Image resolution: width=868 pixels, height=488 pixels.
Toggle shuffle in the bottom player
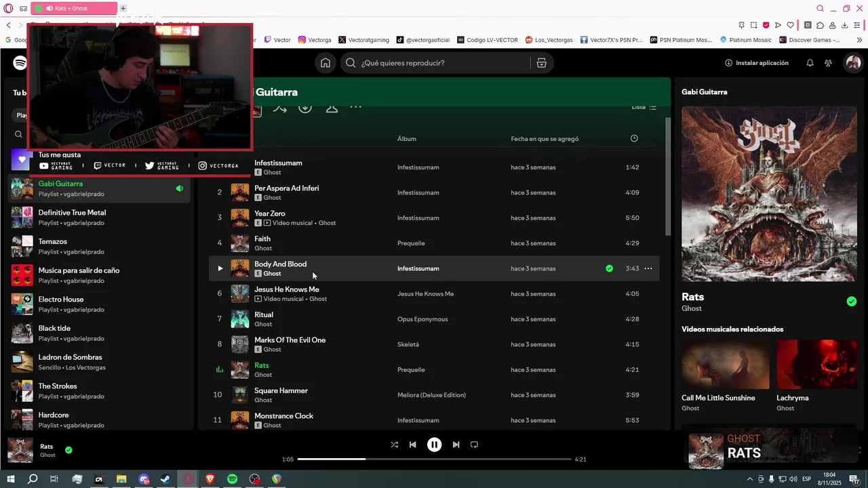(x=394, y=445)
